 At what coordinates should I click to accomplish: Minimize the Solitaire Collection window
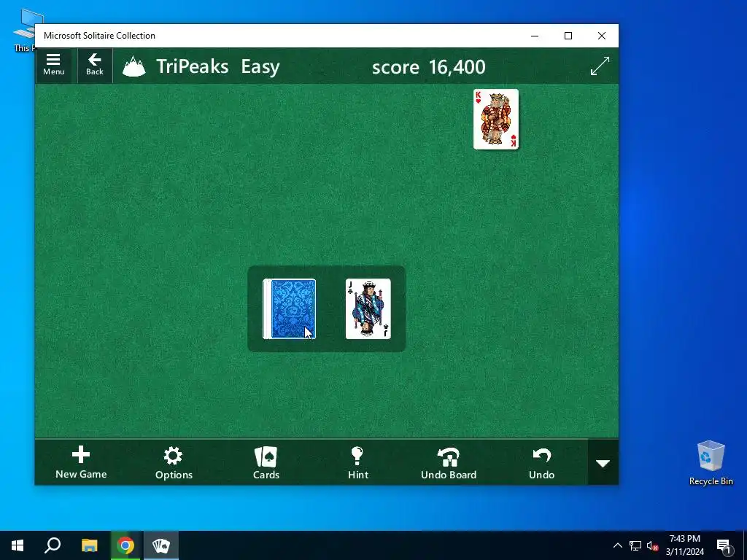point(535,36)
